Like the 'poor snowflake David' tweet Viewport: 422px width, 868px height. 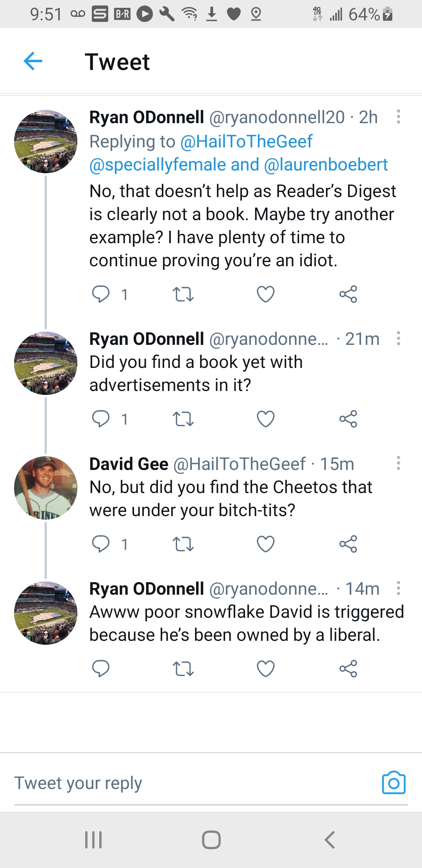[266, 669]
